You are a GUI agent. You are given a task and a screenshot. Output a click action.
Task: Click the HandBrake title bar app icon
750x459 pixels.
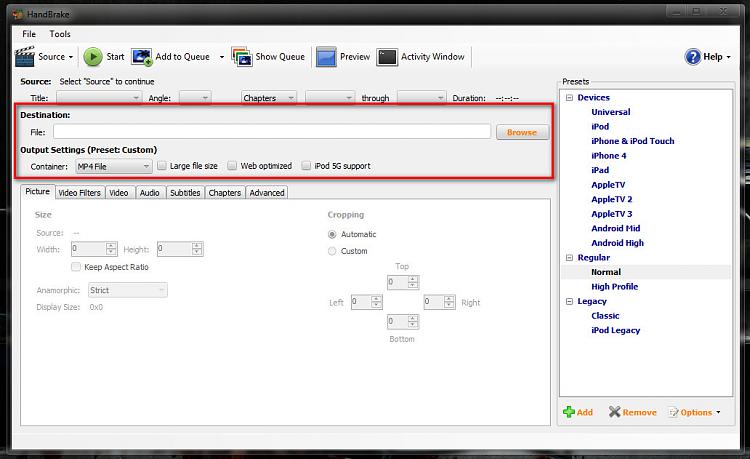tap(18, 14)
